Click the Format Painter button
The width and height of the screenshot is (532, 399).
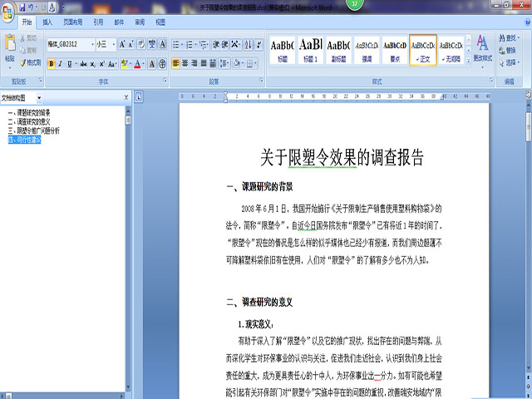pyautogui.click(x=31, y=62)
